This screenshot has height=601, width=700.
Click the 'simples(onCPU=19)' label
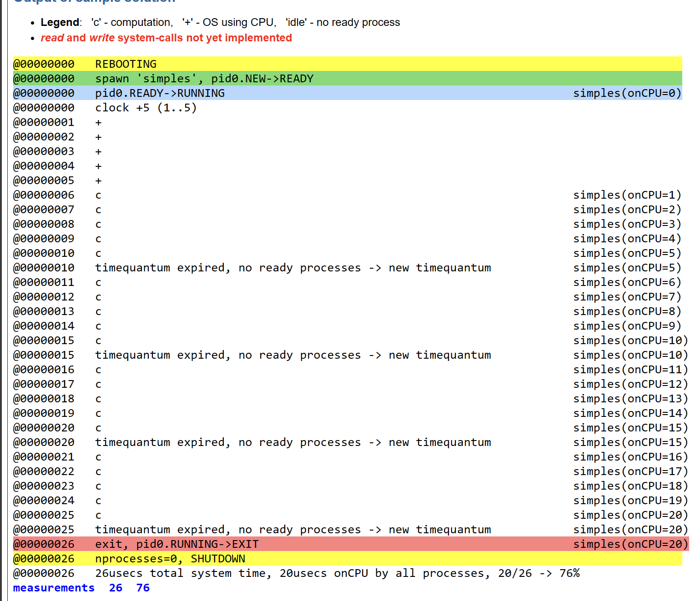pos(630,501)
